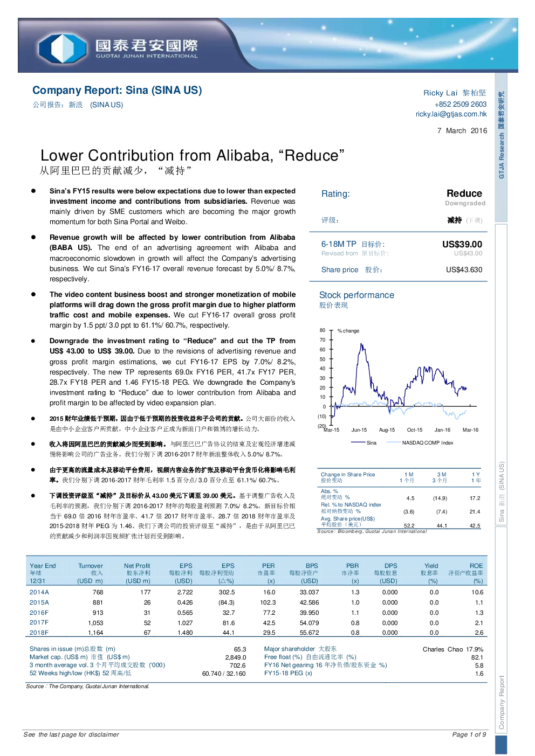535x756 pixels.
Task: Click the 2016F row label
Action: pyautogui.click(x=39, y=613)
